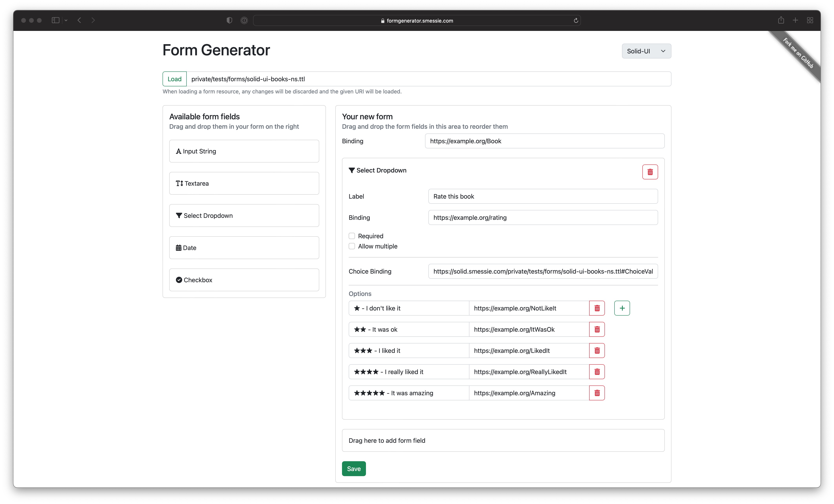Delete the "It was amazing" option
Viewport: 834px width, 504px height.
click(597, 393)
